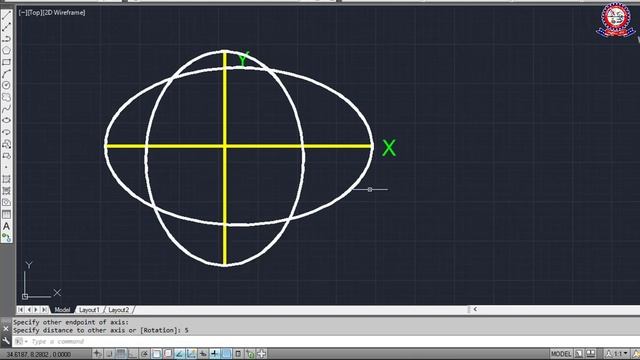Open the [2D Wireframe] visual style menu
This screenshot has height=360, width=640.
64,13
